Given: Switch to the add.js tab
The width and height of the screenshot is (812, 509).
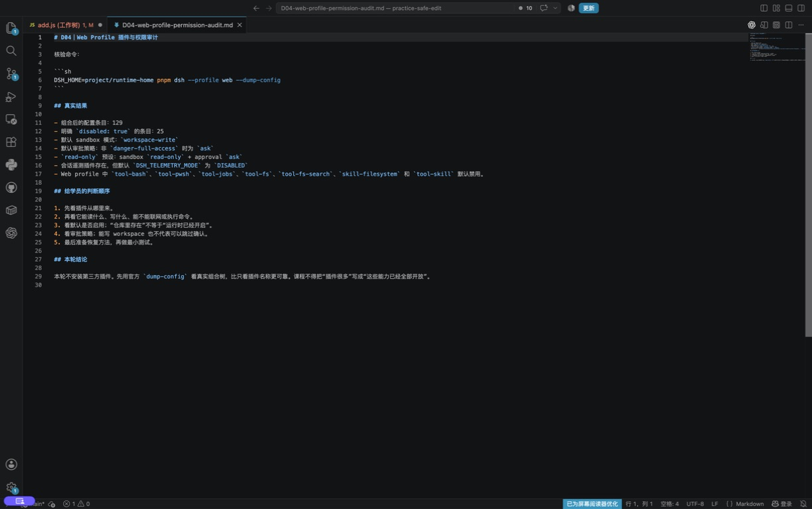Looking at the screenshot, I should (x=65, y=25).
